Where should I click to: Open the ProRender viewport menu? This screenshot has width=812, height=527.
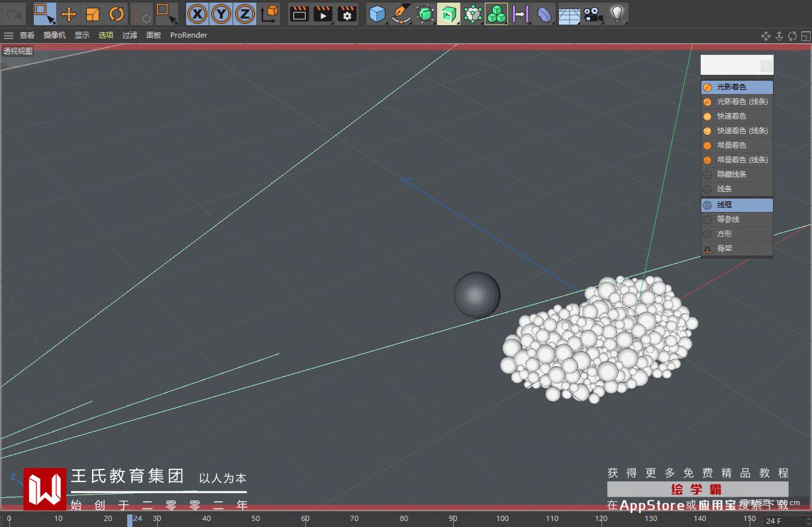coord(189,36)
